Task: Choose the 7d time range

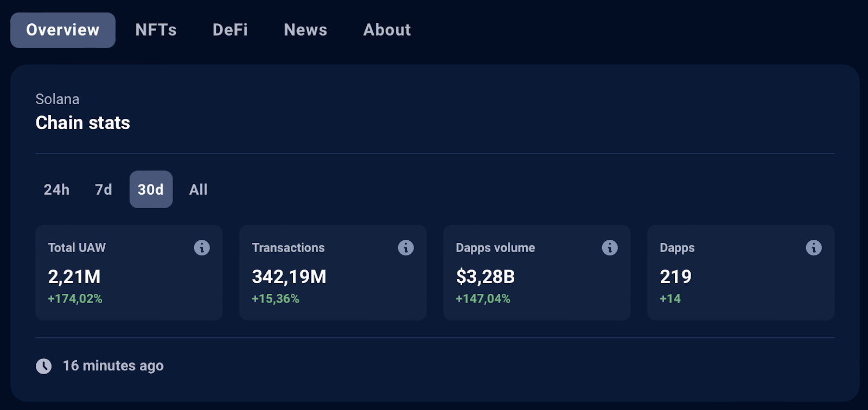Action: pyautogui.click(x=104, y=189)
